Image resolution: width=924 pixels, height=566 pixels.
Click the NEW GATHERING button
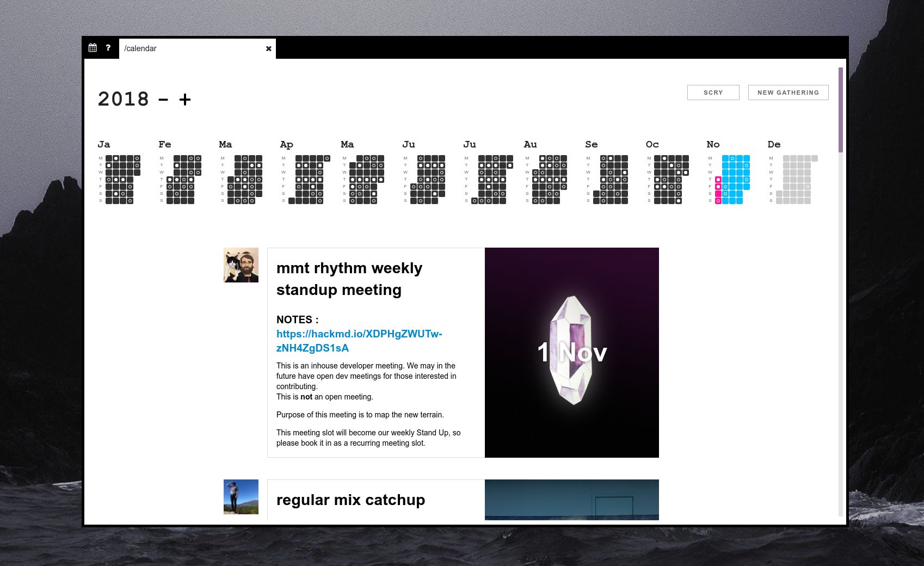[788, 93]
